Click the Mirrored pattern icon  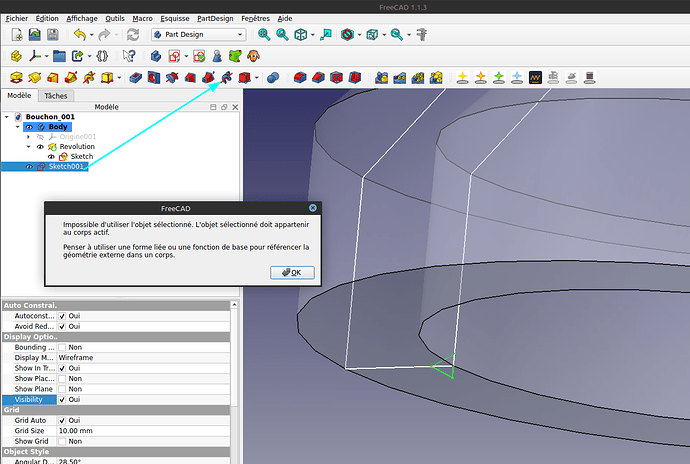click(x=382, y=78)
